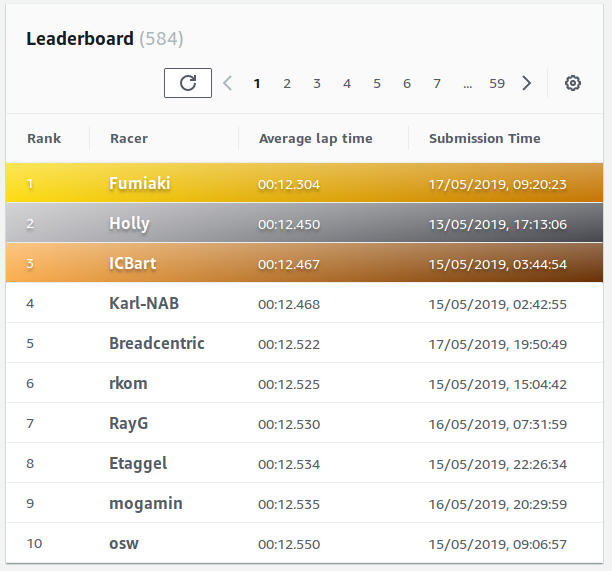Go to page 5
The image size is (612, 571).
(377, 84)
